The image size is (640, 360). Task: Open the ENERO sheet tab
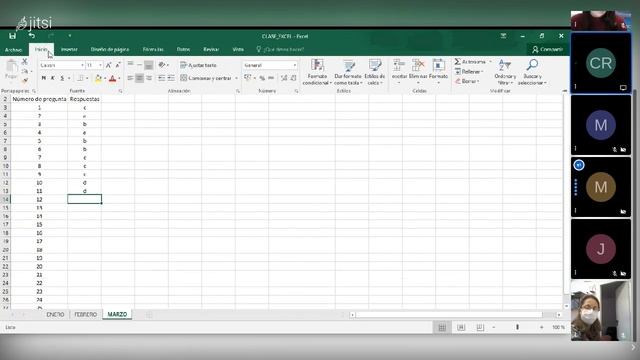[55, 314]
